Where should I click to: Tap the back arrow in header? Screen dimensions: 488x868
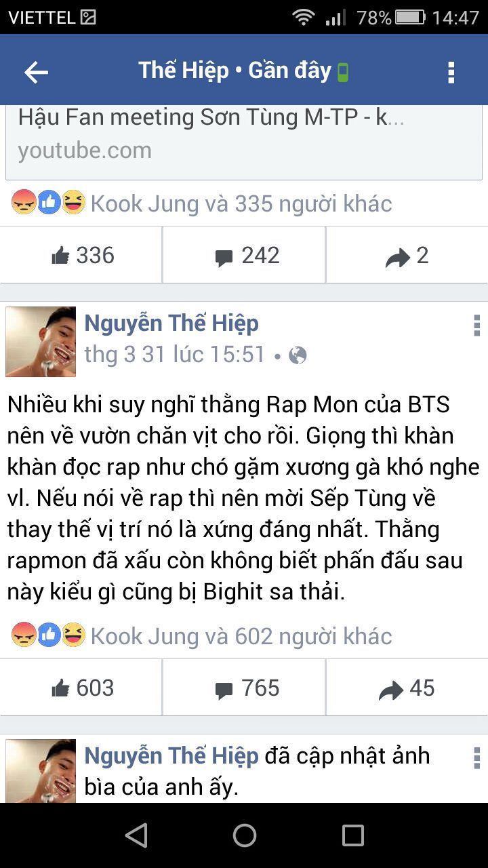36,72
